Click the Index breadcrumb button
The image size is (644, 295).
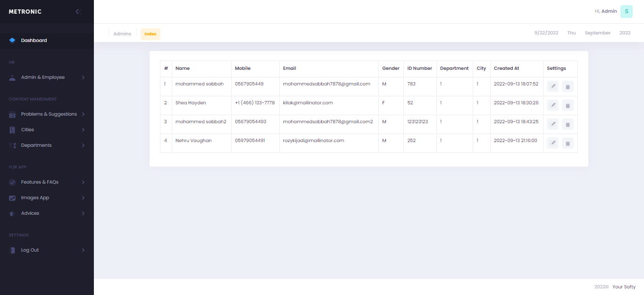pyautogui.click(x=151, y=34)
